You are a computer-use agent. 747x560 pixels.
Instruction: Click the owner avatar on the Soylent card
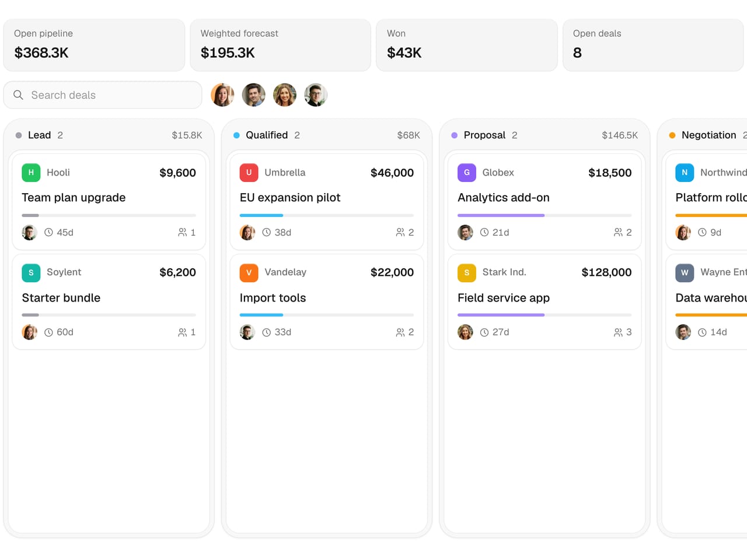point(30,332)
